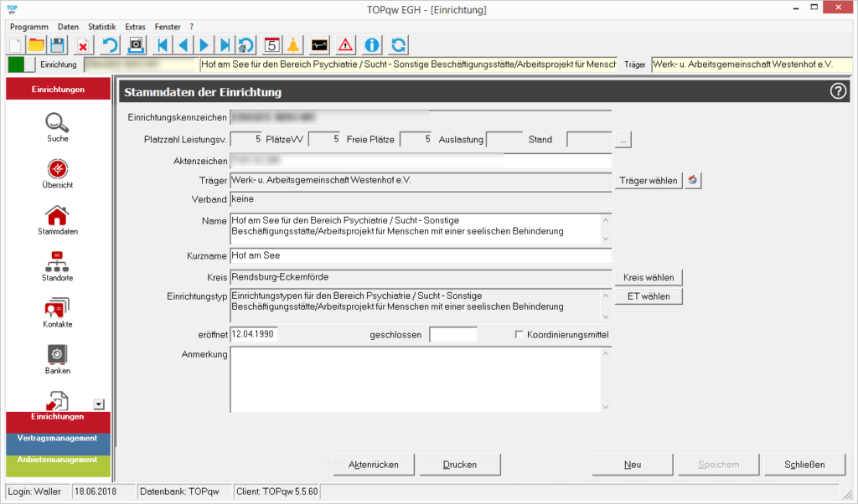
Task: Open Standorte in the sidebar
Action: (58, 266)
